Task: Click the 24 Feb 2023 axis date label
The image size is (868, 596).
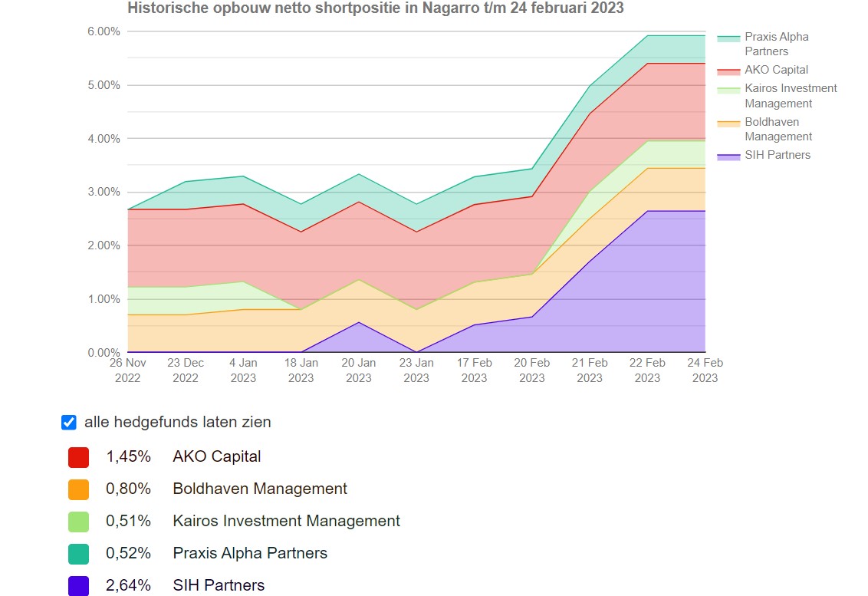Action: (x=705, y=370)
